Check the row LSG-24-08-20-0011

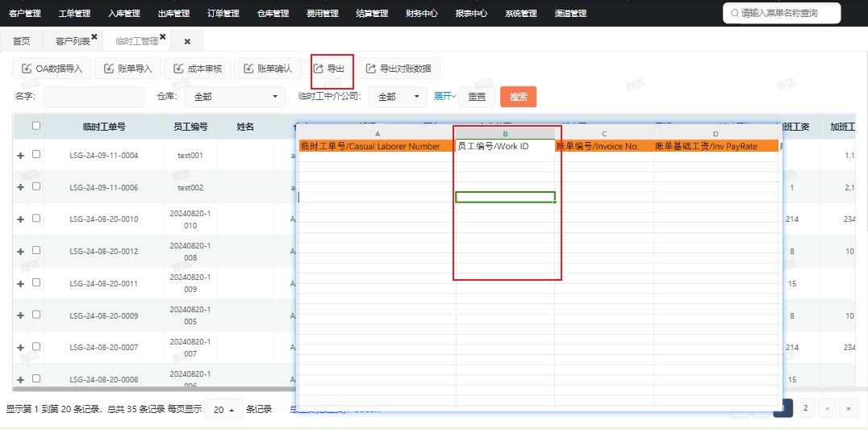(x=36, y=282)
